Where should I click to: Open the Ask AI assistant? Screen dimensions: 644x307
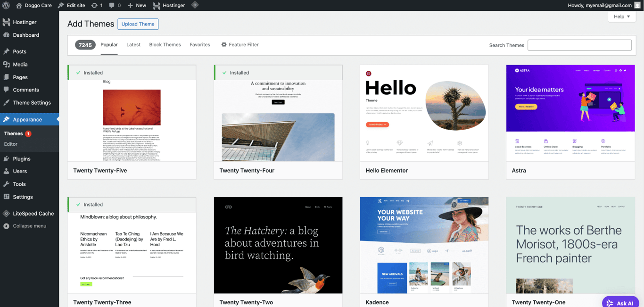coord(620,303)
